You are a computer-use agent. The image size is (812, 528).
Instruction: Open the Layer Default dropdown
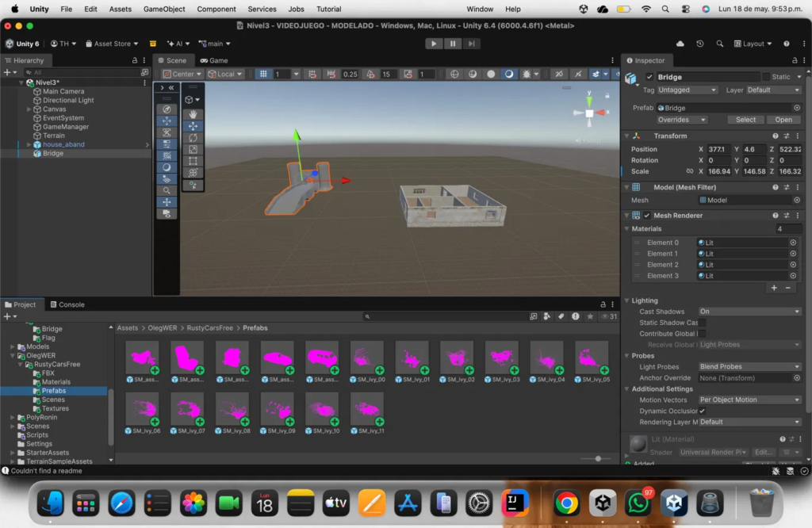coord(774,90)
